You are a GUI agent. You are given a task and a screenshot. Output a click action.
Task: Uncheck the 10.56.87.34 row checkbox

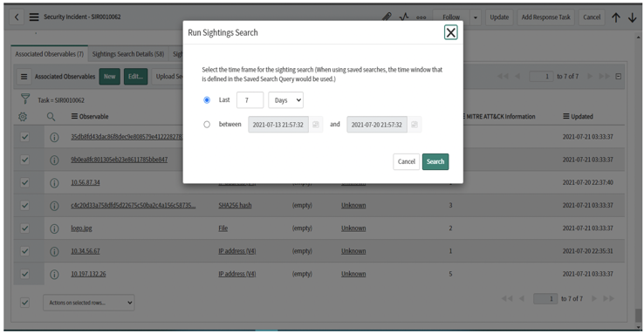(24, 182)
